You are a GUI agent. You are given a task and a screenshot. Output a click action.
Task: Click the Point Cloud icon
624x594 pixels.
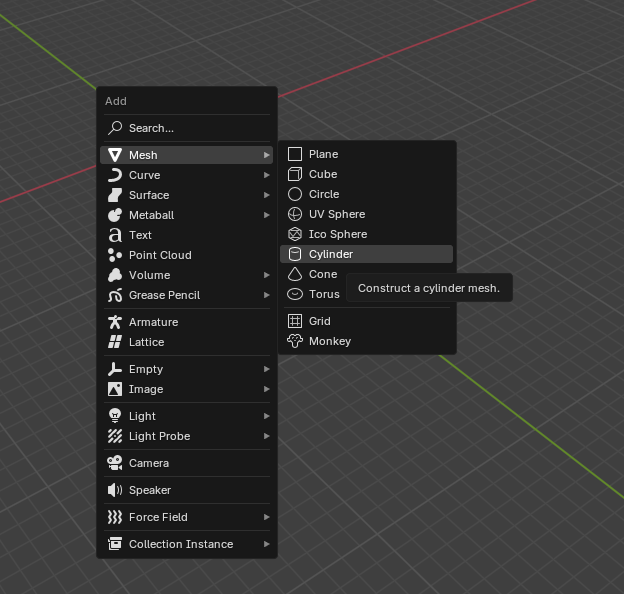tap(115, 255)
